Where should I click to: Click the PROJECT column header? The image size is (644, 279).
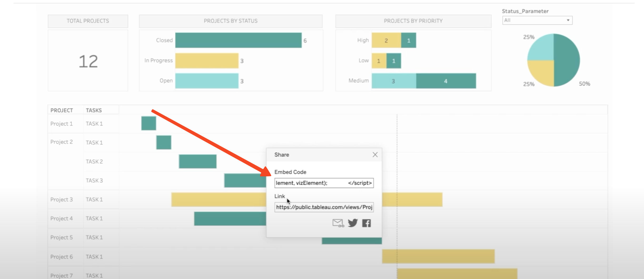(62, 110)
